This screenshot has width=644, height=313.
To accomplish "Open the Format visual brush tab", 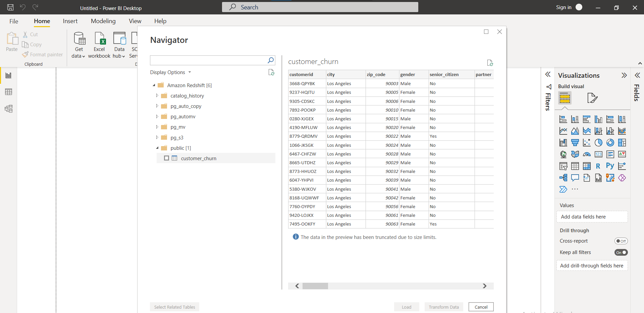I will [592, 98].
